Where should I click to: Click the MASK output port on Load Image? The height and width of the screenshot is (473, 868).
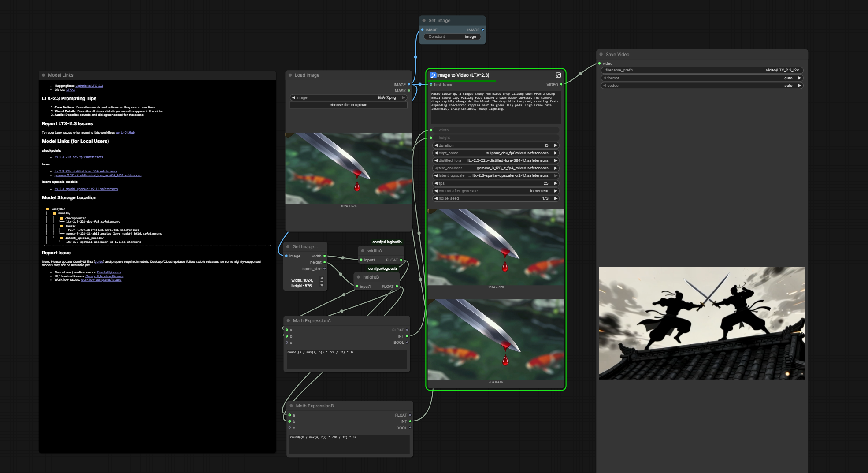(409, 90)
